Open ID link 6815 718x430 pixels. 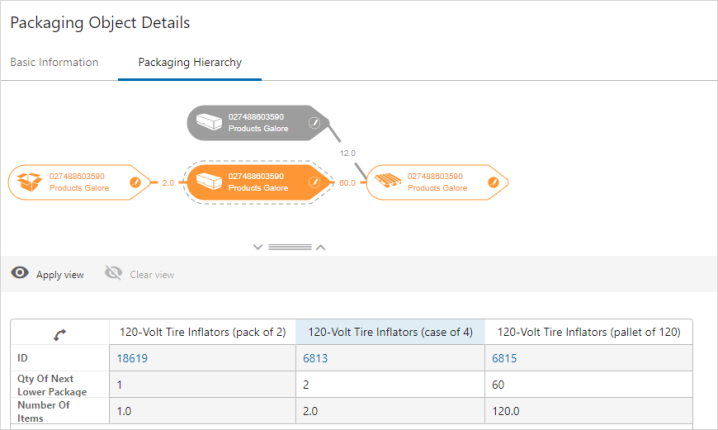pos(506,357)
